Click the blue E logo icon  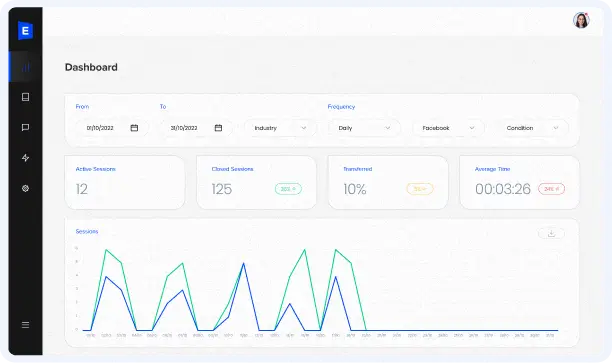[x=25, y=30]
